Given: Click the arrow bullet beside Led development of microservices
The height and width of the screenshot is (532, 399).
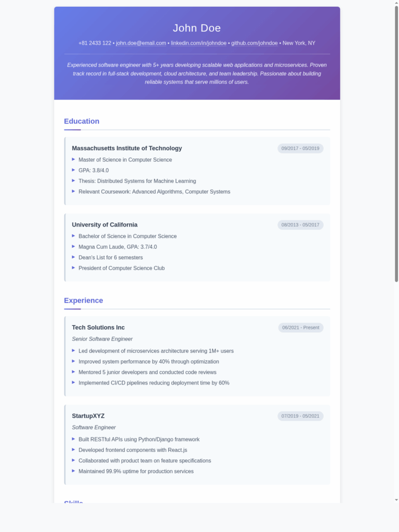Looking at the screenshot, I should point(73,351).
